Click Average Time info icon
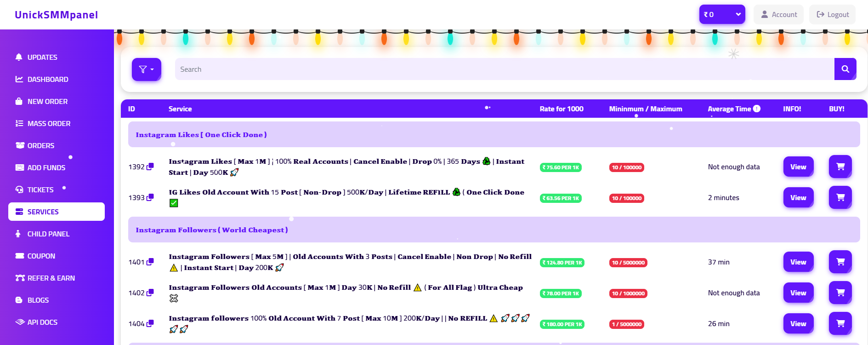The width and height of the screenshot is (868, 345). click(x=757, y=109)
